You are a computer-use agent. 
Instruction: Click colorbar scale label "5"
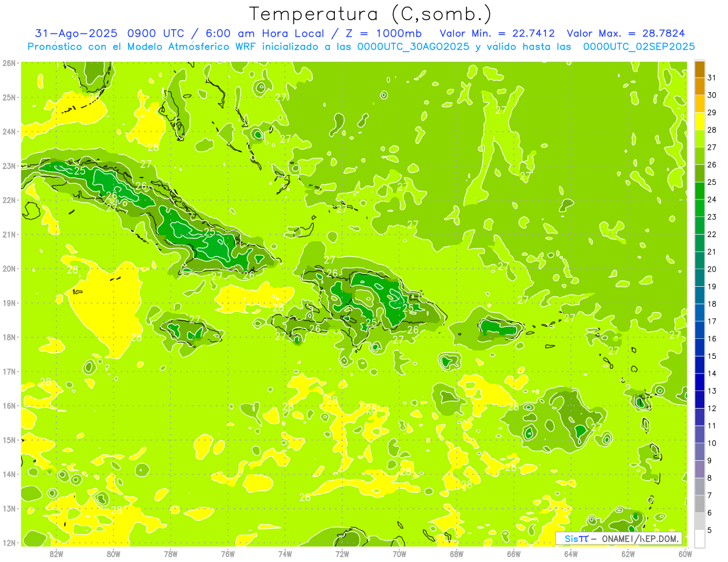click(710, 530)
